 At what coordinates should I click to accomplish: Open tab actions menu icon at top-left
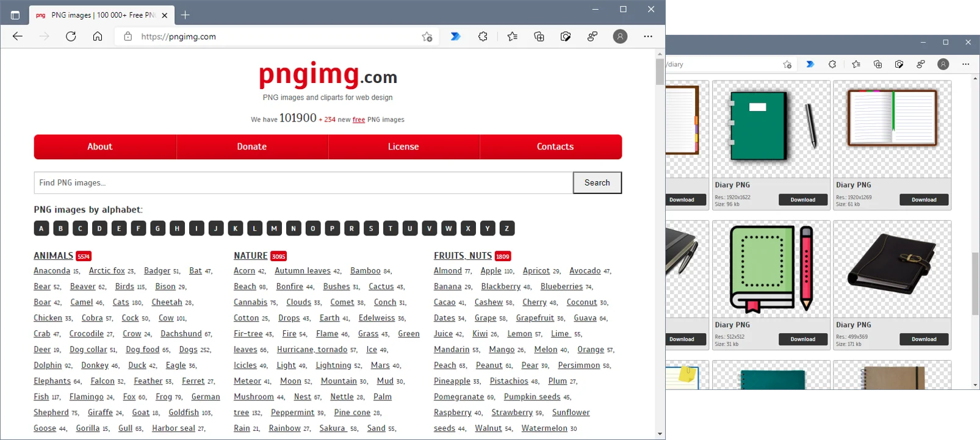(x=15, y=15)
